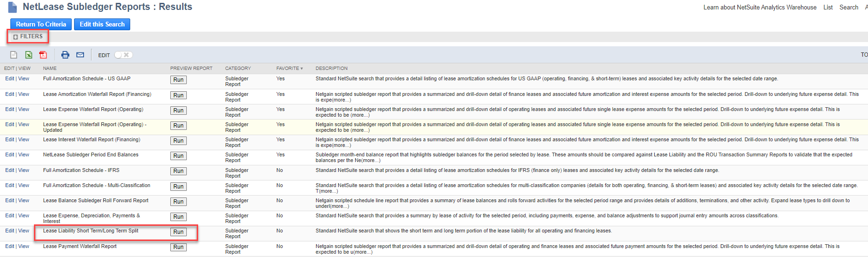This screenshot has width=868, height=257.
Task: Export results to Excel icon
Action: (29, 55)
